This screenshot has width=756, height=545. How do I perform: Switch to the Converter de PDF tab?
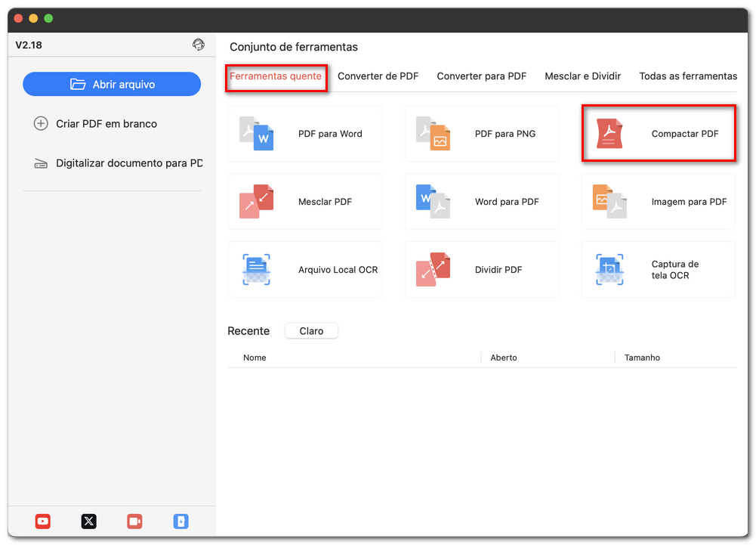point(378,76)
